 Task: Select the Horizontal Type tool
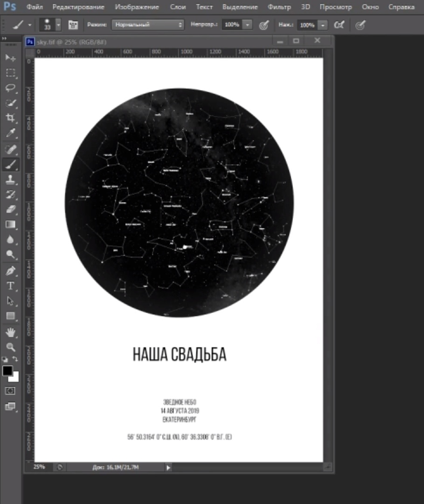tap(10, 286)
